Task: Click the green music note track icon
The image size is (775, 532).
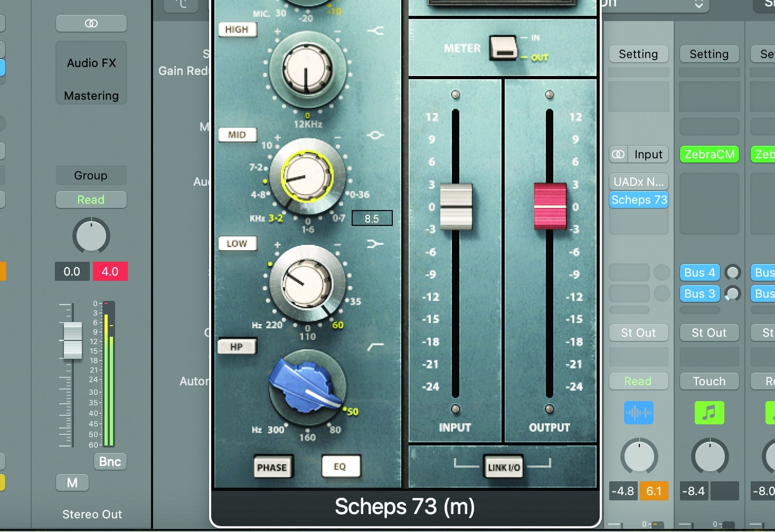Action: (710, 413)
